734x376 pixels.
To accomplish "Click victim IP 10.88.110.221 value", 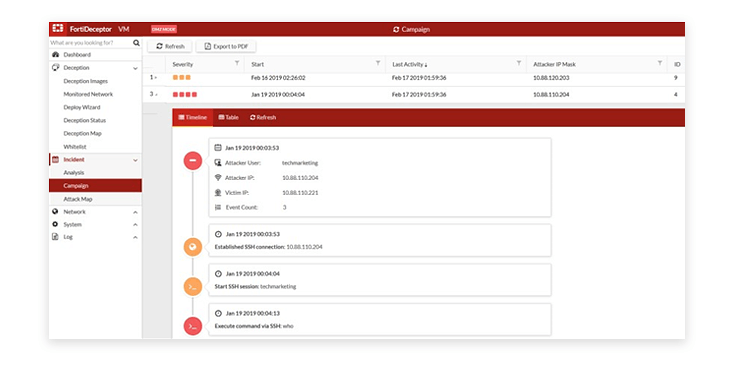I will 300,192.
